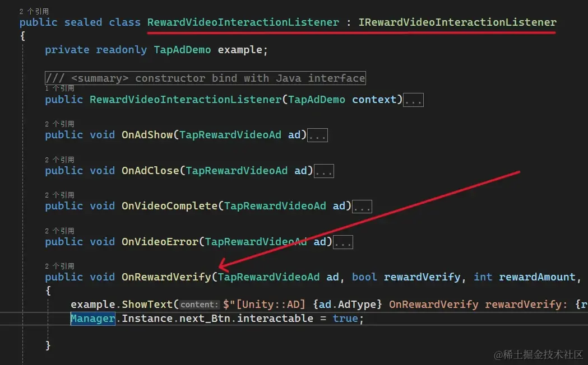Open references CodeLens above the class declaration

point(34,11)
